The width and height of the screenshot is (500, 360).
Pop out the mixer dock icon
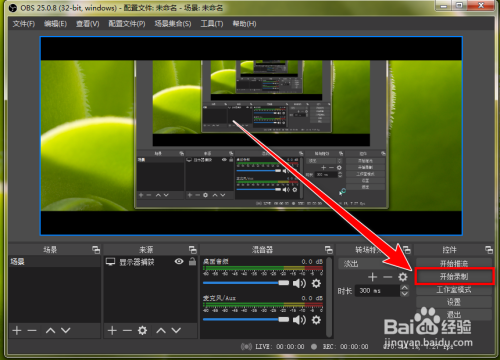click(x=329, y=250)
